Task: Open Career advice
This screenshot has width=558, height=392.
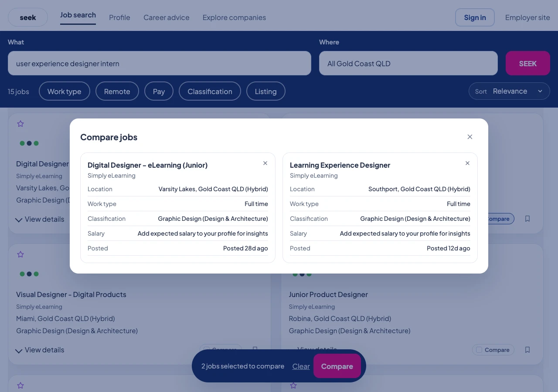Action: [167, 17]
